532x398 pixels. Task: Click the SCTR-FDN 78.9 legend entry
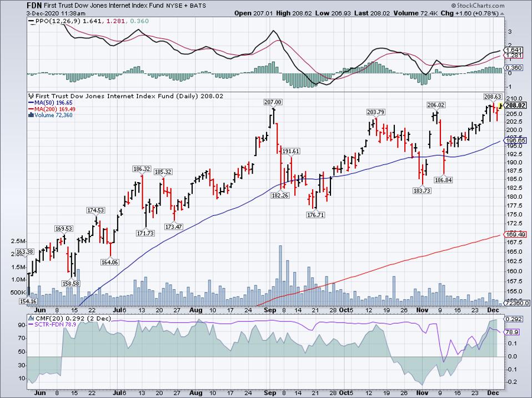[x=52, y=325]
